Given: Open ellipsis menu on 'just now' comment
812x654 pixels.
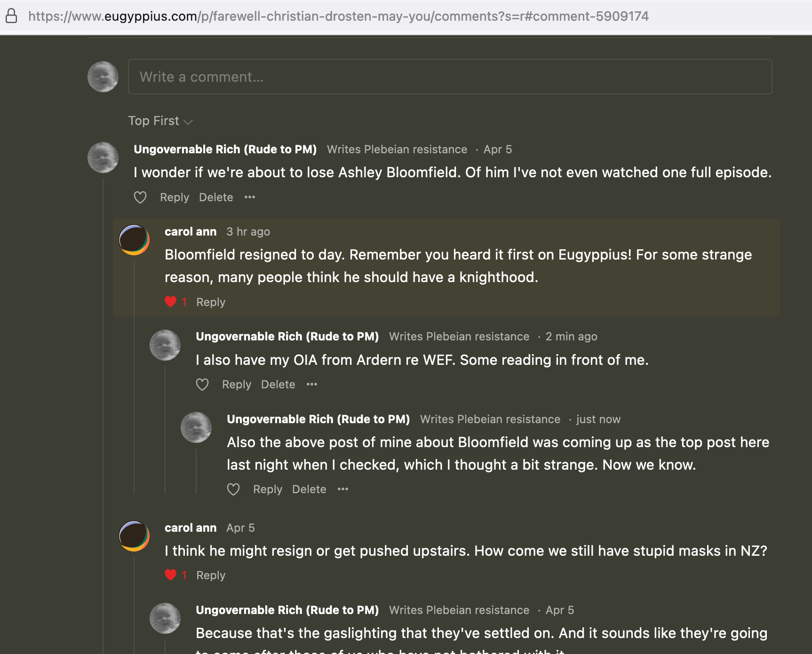Looking at the screenshot, I should coord(343,489).
